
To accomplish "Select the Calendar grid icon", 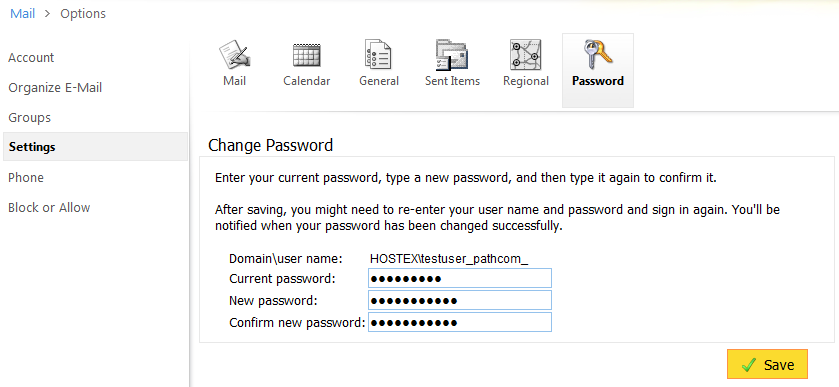I will [307, 54].
